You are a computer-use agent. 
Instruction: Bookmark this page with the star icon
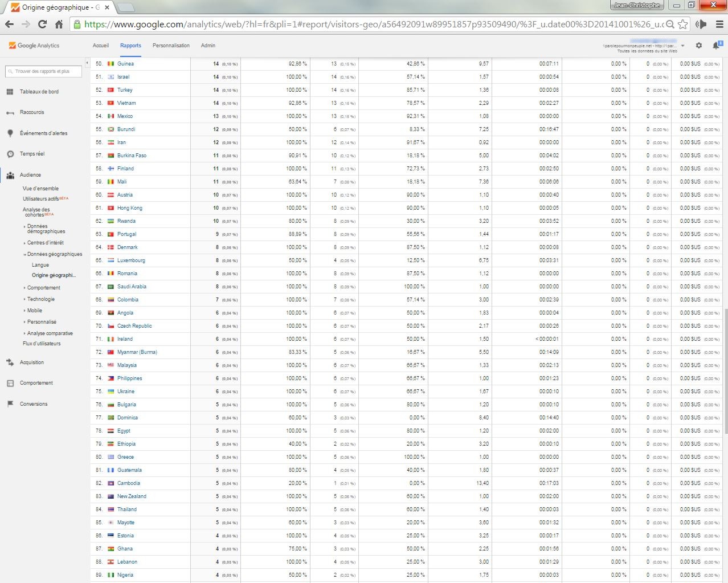pos(683,24)
